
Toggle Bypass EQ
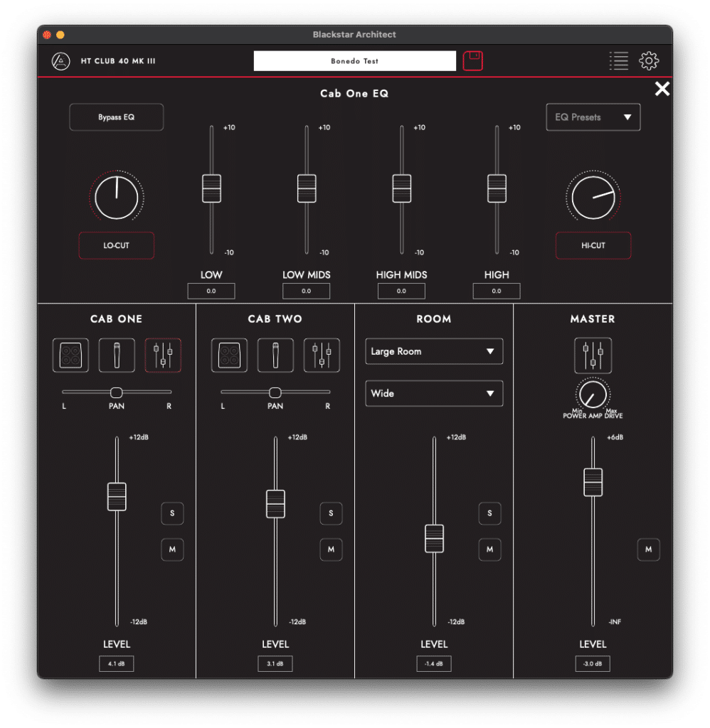(x=117, y=117)
